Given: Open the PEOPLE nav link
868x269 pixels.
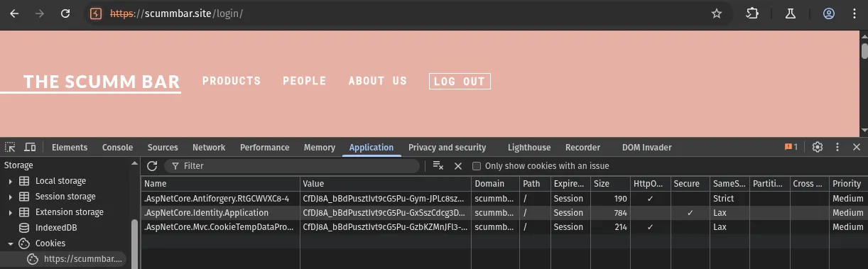Looking at the screenshot, I should [x=304, y=81].
